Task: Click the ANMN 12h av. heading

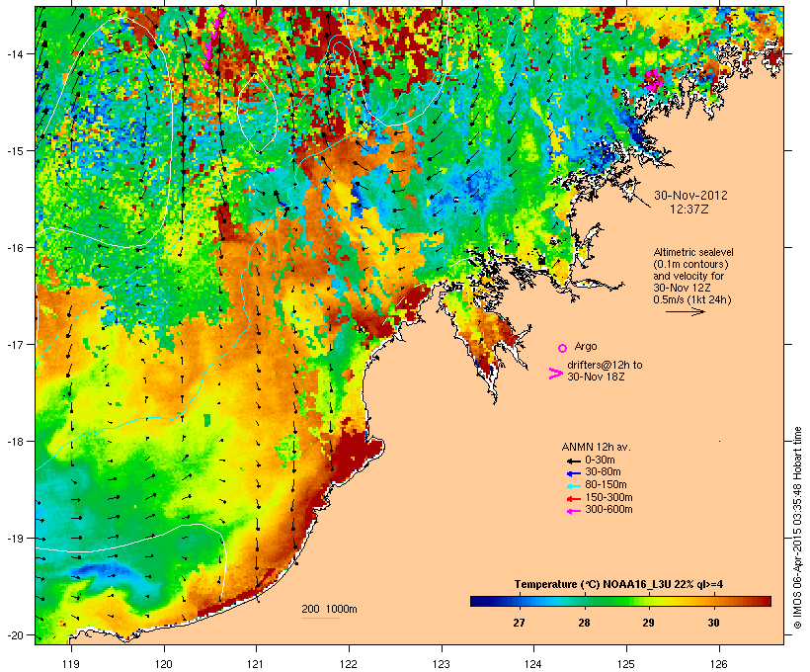Action: [596, 447]
